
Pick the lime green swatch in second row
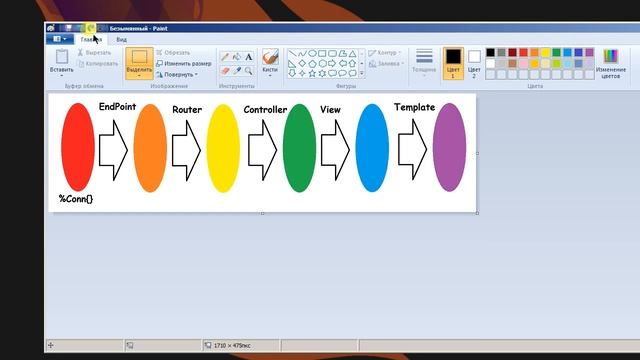[x=557, y=64]
